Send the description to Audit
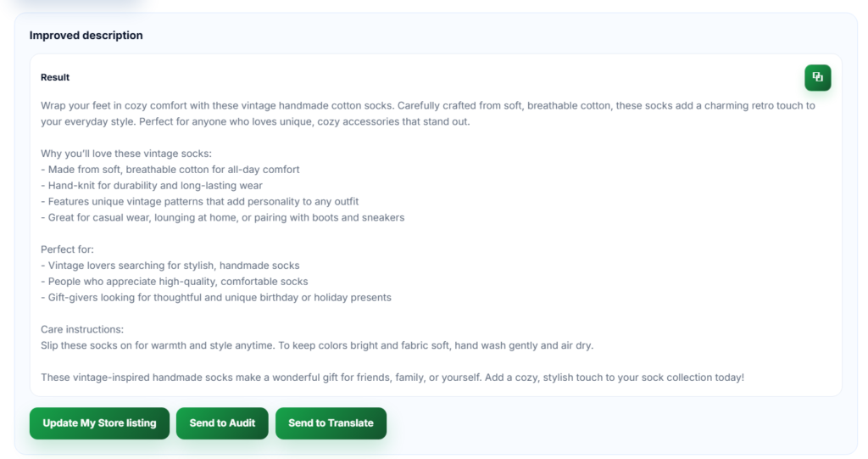Screen dimensions: 868x459 tap(222, 423)
